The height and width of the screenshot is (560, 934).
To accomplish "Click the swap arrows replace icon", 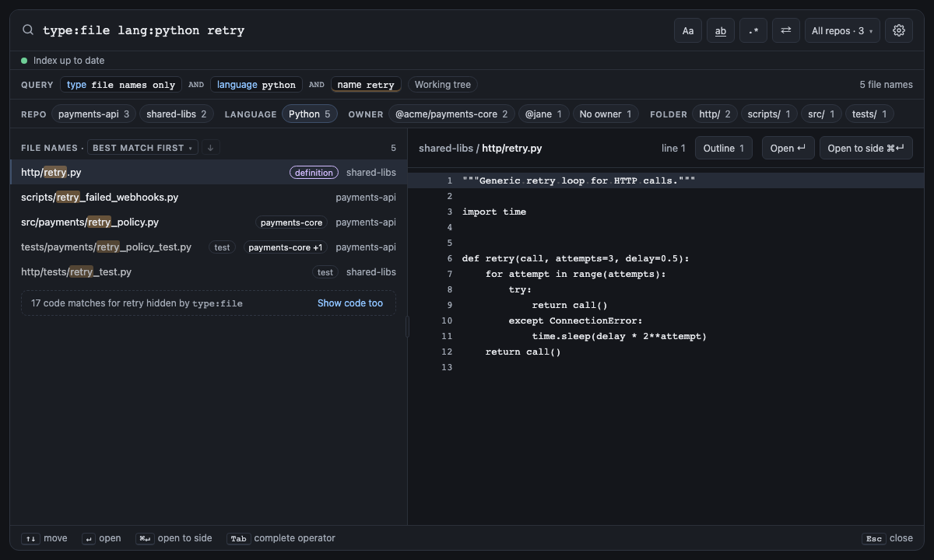I will 786,30.
